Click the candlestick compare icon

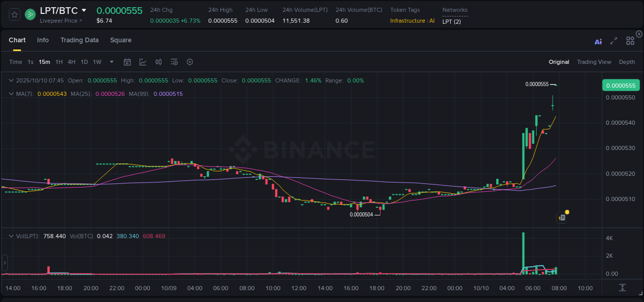pos(158,61)
